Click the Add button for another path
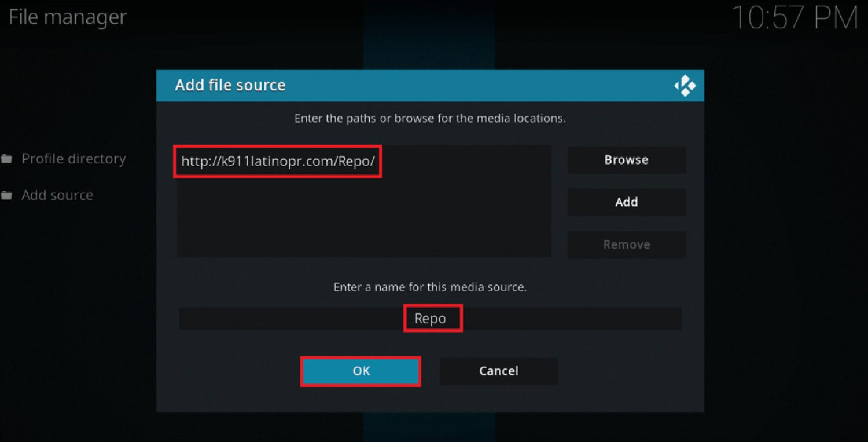Image resolution: width=868 pixels, height=442 pixels. tap(626, 202)
